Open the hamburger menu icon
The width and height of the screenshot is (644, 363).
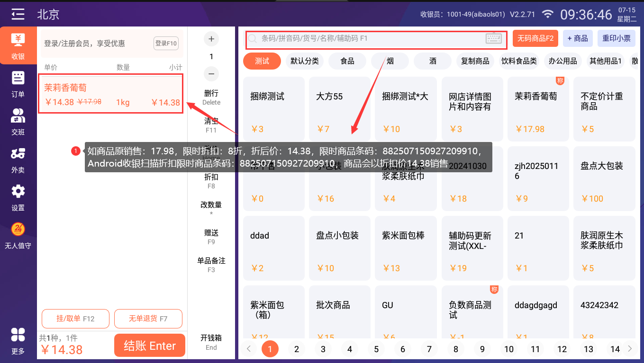point(18,14)
